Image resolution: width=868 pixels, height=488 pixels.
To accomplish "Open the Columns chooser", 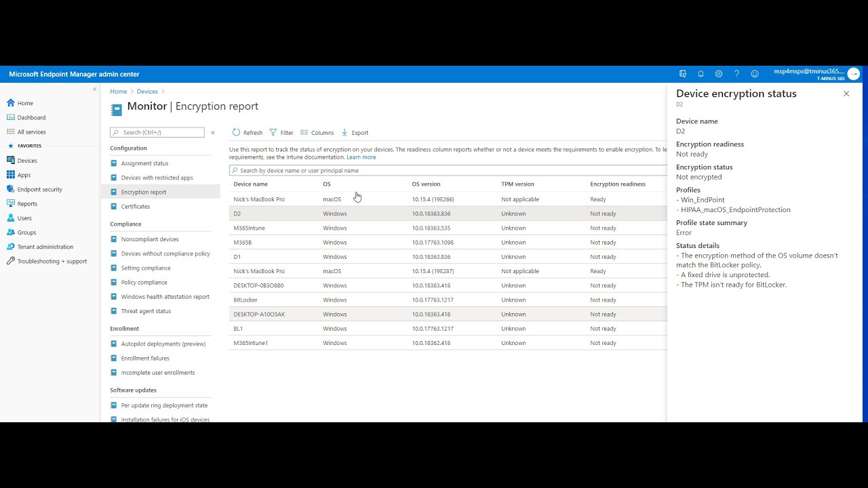I will 317,133.
